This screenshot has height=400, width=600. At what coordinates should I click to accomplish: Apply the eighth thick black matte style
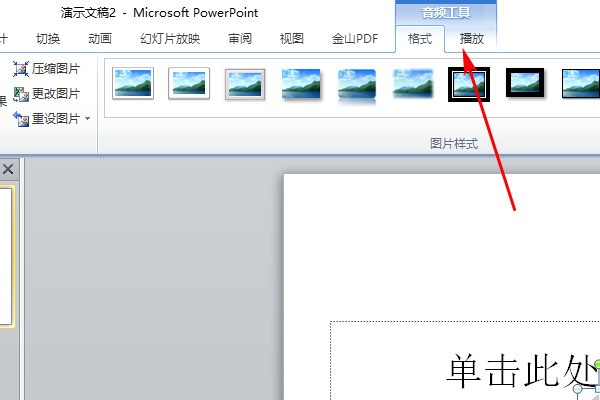click(x=525, y=83)
